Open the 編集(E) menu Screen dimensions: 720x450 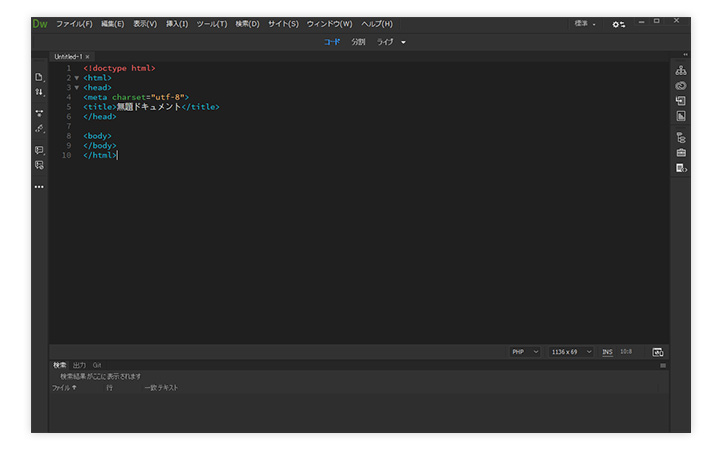click(112, 24)
